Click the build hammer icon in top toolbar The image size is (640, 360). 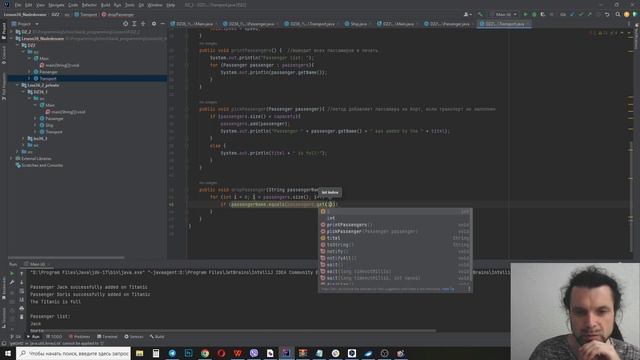(480, 14)
